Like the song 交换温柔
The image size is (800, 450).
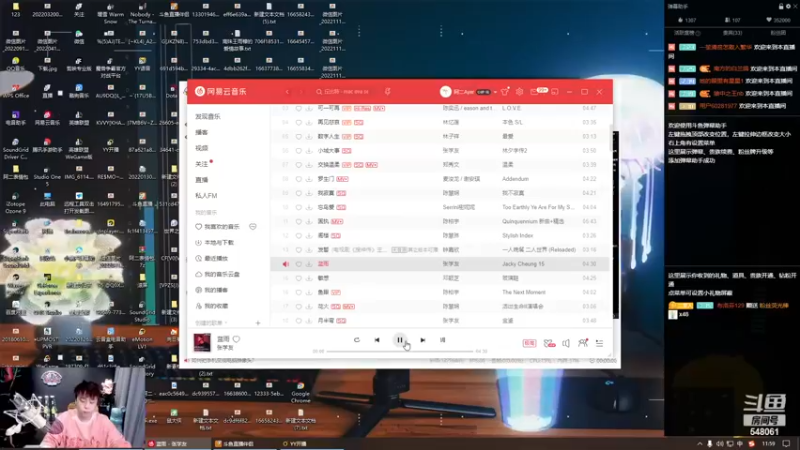pyautogui.click(x=298, y=165)
